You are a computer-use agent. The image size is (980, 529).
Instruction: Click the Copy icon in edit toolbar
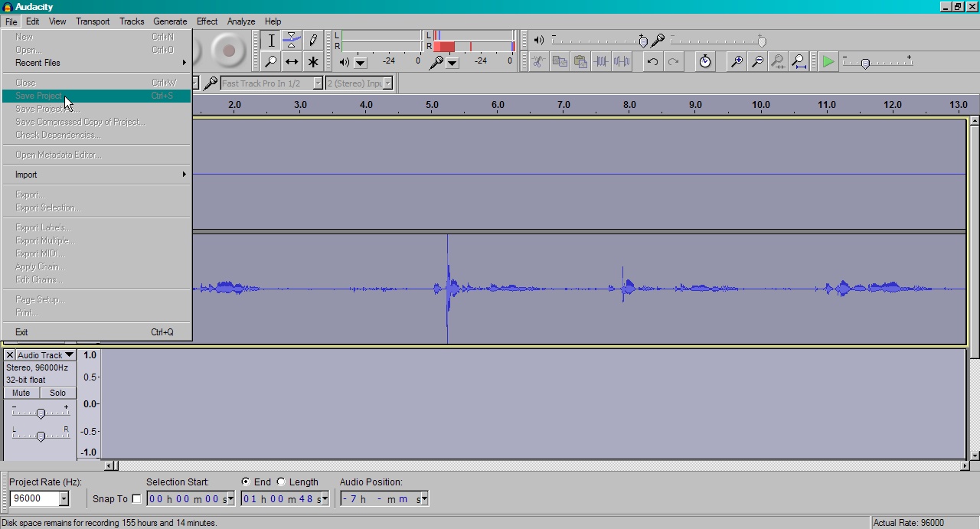(560, 61)
